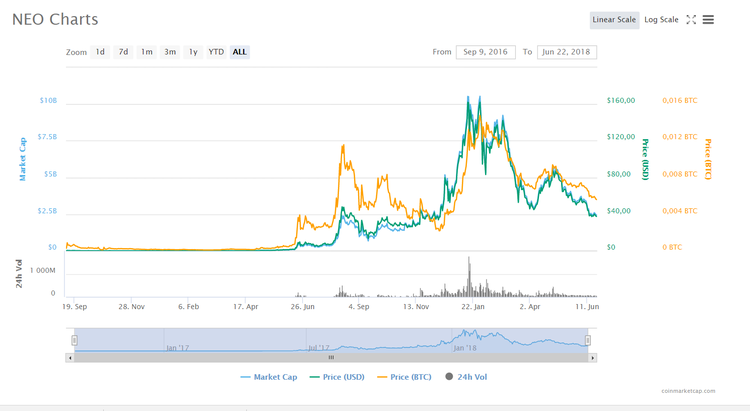The image size is (750, 411).
Task: Click the $40,00 price axis label
Action: pyautogui.click(x=619, y=211)
